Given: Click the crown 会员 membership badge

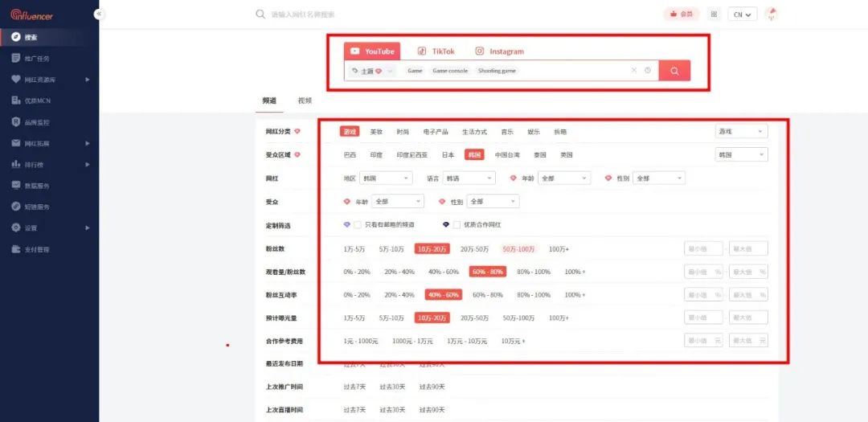Looking at the screenshot, I should 682,14.
